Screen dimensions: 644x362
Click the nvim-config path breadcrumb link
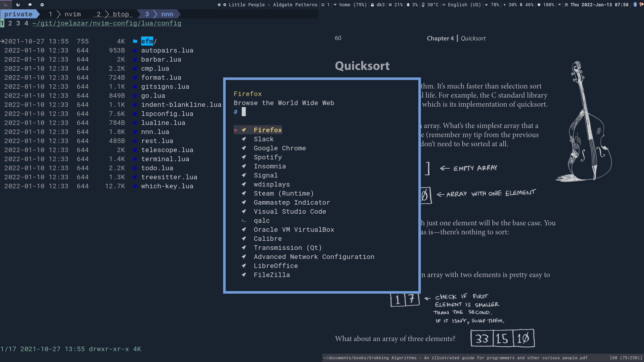(x=107, y=23)
